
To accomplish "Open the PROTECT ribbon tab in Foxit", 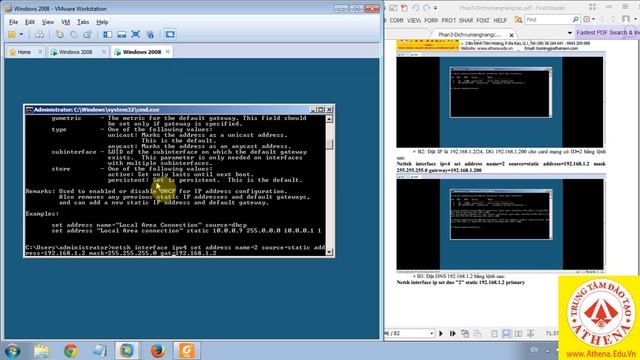I will tap(449, 20).
